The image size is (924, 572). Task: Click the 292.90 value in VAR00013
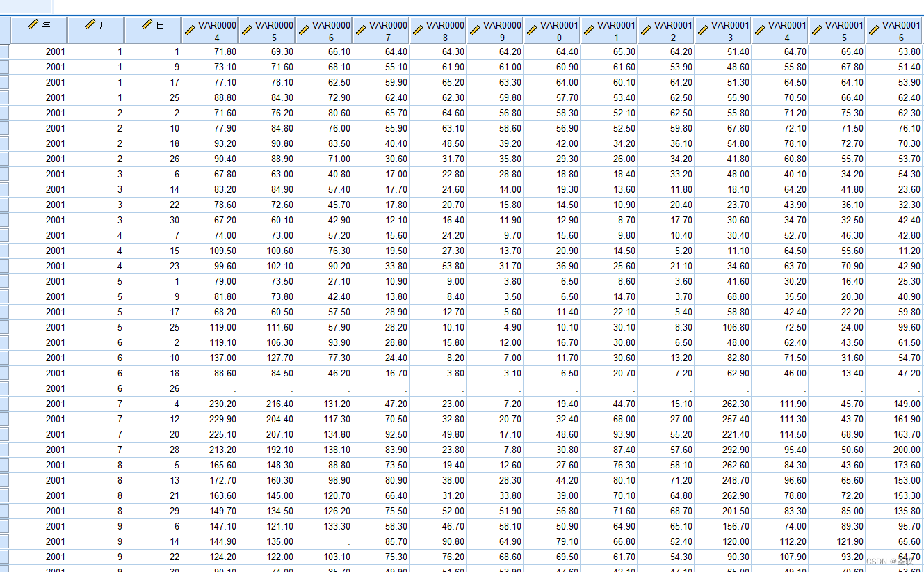pos(723,450)
